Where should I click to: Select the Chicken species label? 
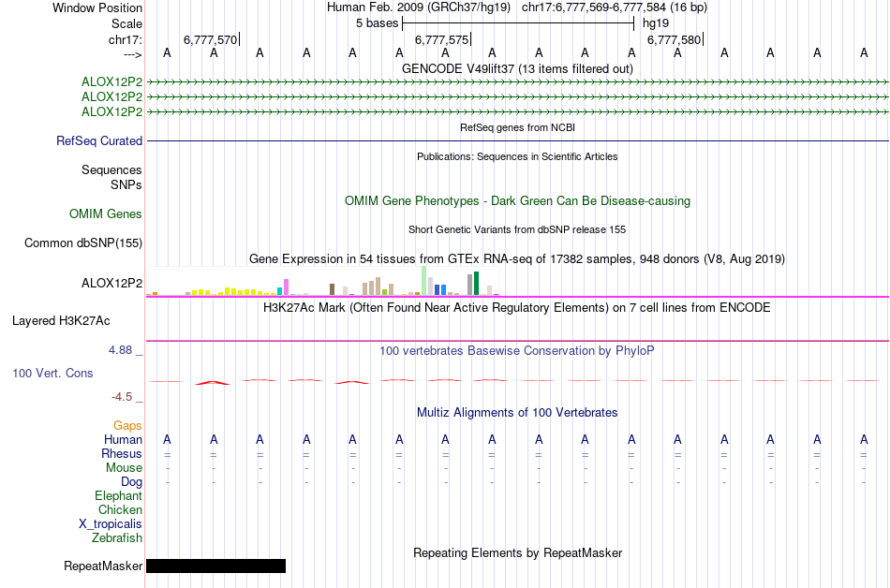120,509
